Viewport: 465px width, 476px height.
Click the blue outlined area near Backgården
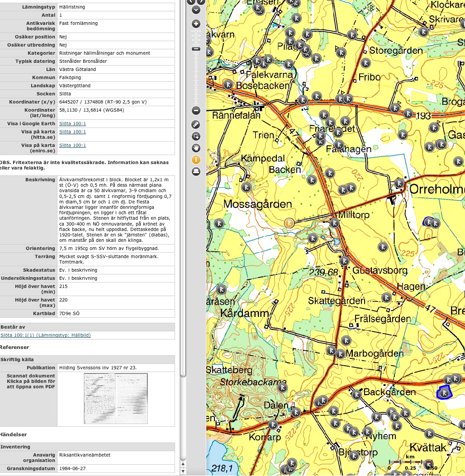pos(445,392)
